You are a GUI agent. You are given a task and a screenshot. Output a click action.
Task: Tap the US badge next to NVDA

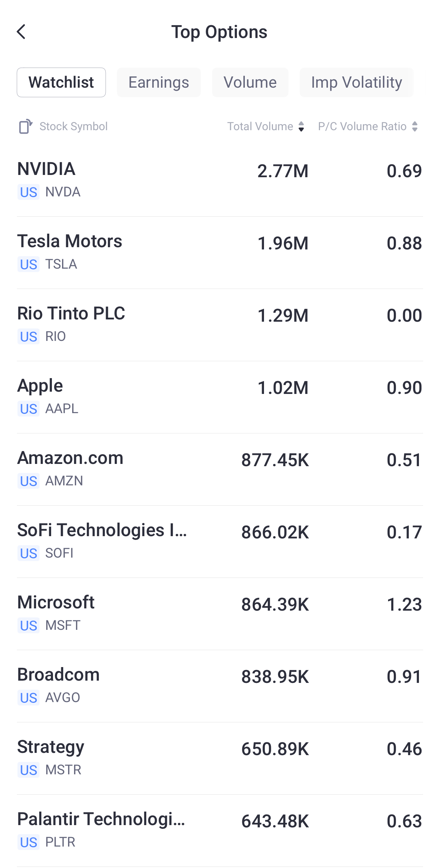29,192
